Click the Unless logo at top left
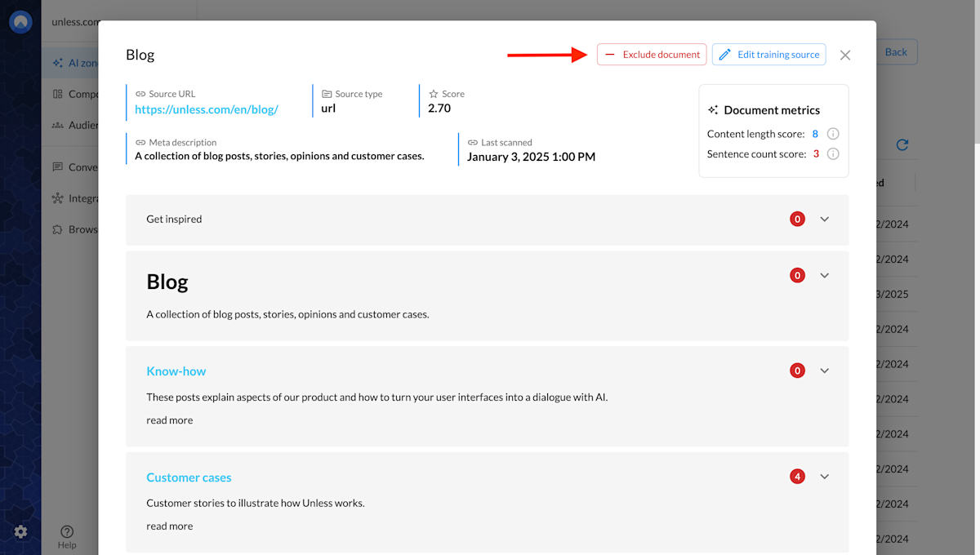 20,21
